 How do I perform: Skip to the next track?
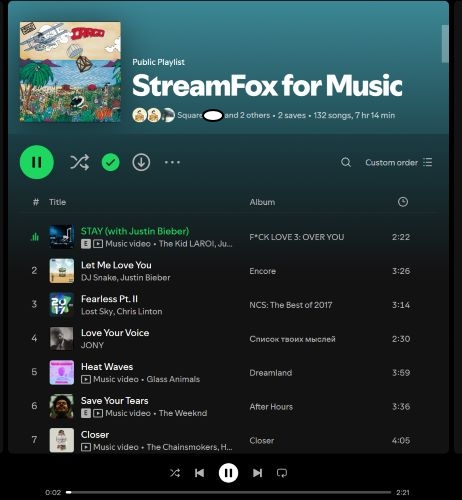pyautogui.click(x=257, y=473)
